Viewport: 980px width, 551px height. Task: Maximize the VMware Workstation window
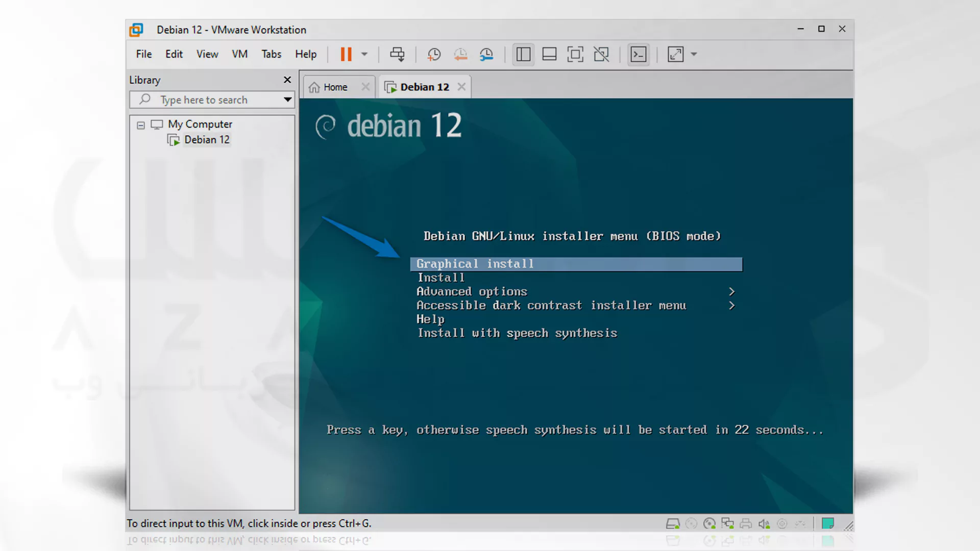821,29
